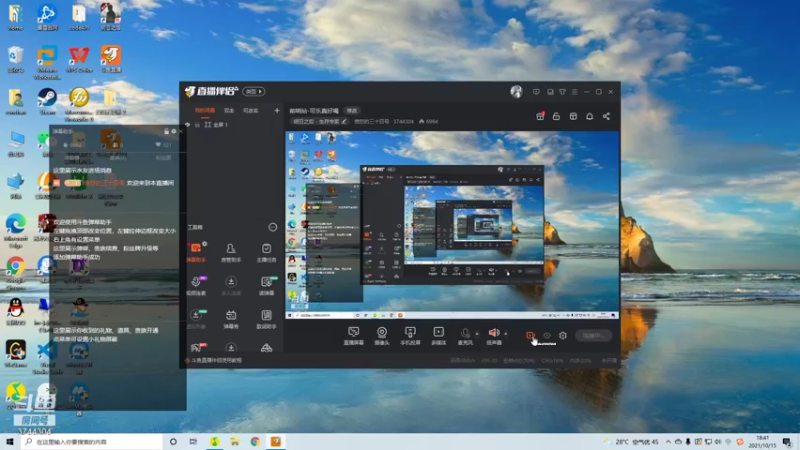Viewport: 800px width, 450px height.
Task: Mute the microphone (麦克风)
Action: [x=465, y=336]
